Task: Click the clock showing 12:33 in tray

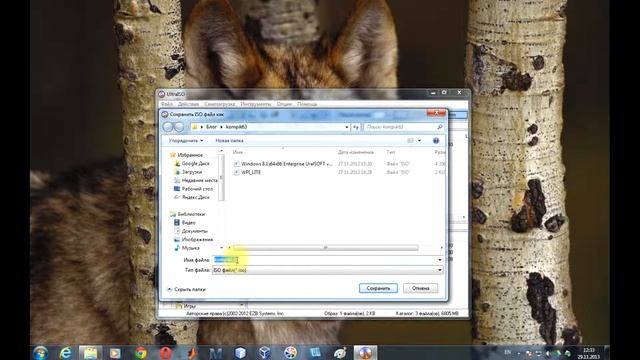Action: 588,353
